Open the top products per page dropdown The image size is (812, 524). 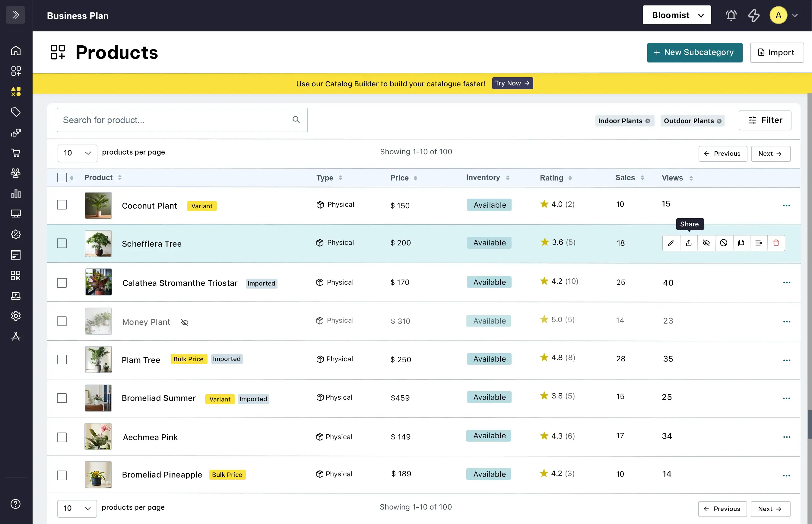click(77, 153)
